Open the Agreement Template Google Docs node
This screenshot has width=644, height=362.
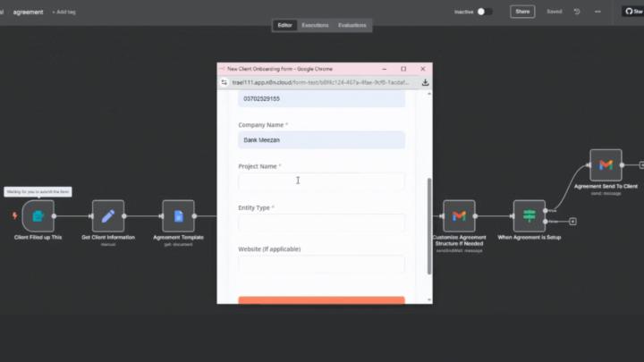[178, 216]
